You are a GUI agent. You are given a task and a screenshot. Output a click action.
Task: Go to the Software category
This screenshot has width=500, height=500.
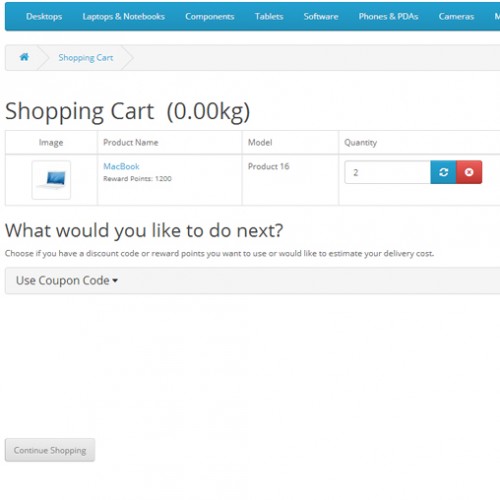[321, 16]
